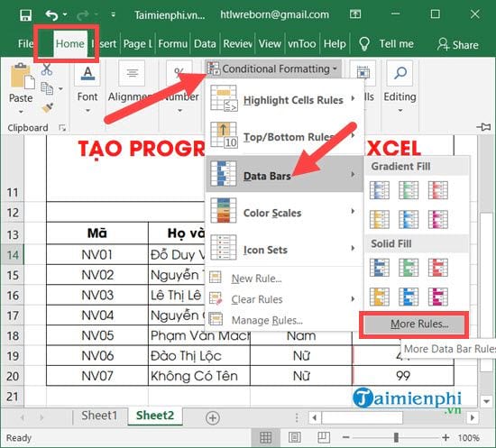Select the purple solid fill data bar
496x448 pixels.
(x=437, y=297)
